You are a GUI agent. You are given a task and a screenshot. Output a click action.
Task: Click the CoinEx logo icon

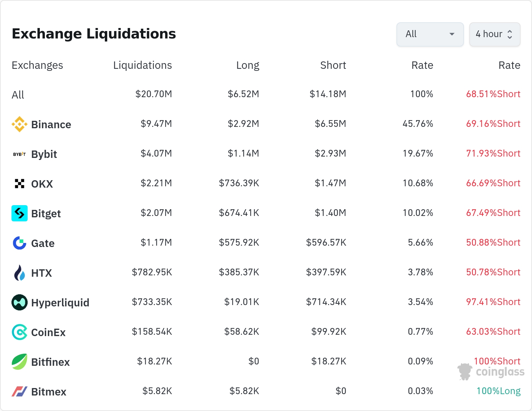(20, 332)
